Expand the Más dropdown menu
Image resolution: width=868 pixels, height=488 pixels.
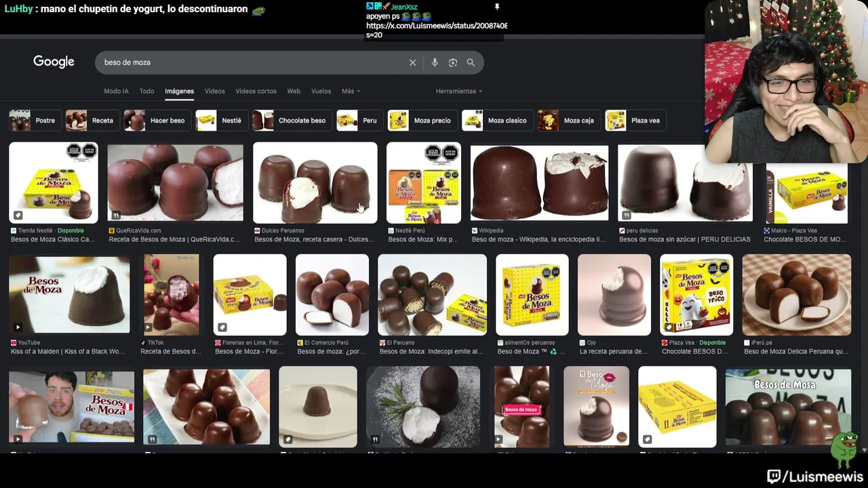(351, 91)
